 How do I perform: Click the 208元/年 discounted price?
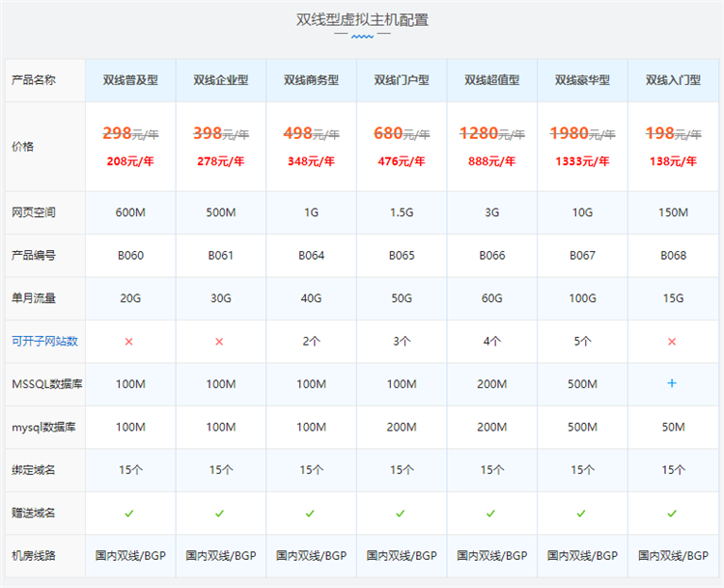[130, 160]
